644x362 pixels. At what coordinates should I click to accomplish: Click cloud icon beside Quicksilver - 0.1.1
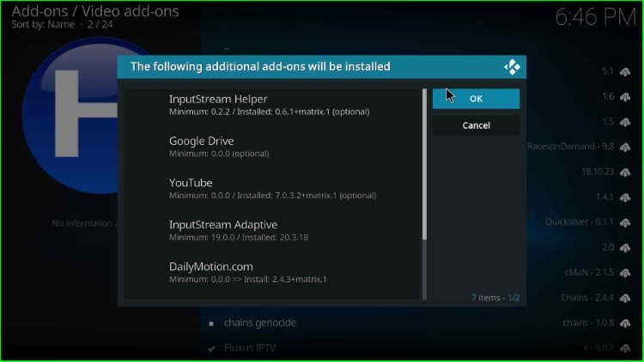pos(625,222)
